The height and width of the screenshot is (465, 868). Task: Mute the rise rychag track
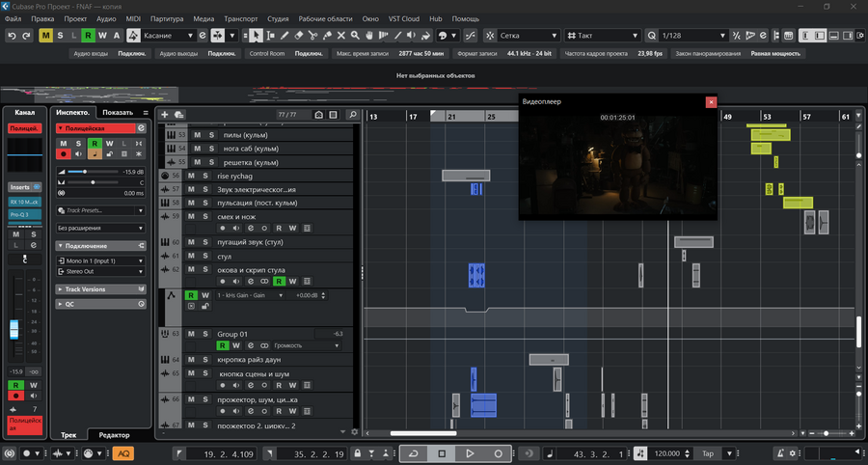point(192,177)
